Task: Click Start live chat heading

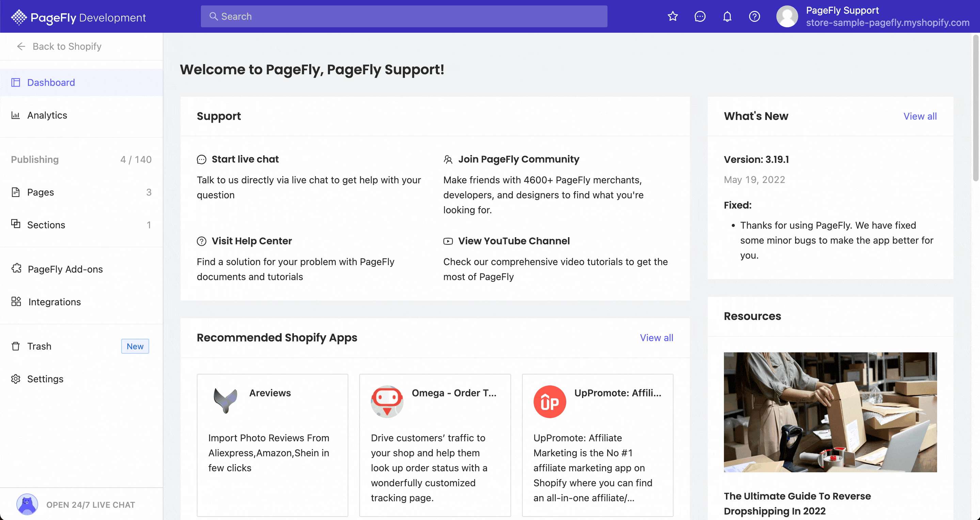Action: tap(245, 159)
